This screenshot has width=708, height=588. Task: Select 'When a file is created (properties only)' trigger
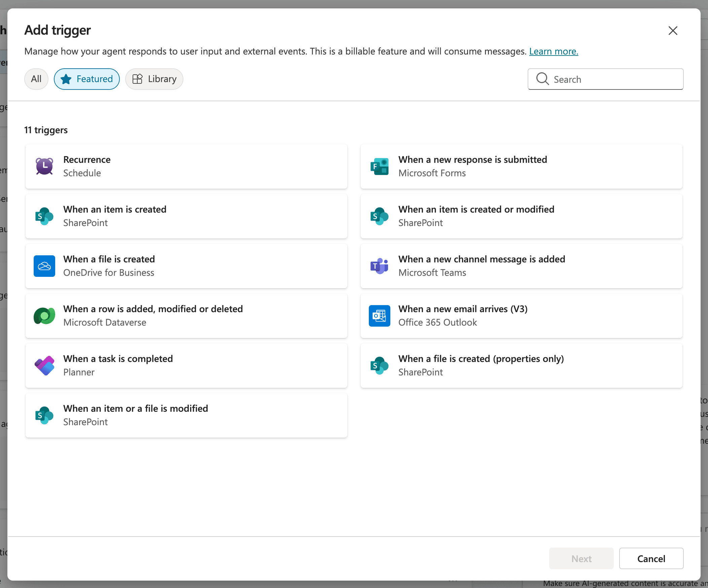click(x=521, y=366)
